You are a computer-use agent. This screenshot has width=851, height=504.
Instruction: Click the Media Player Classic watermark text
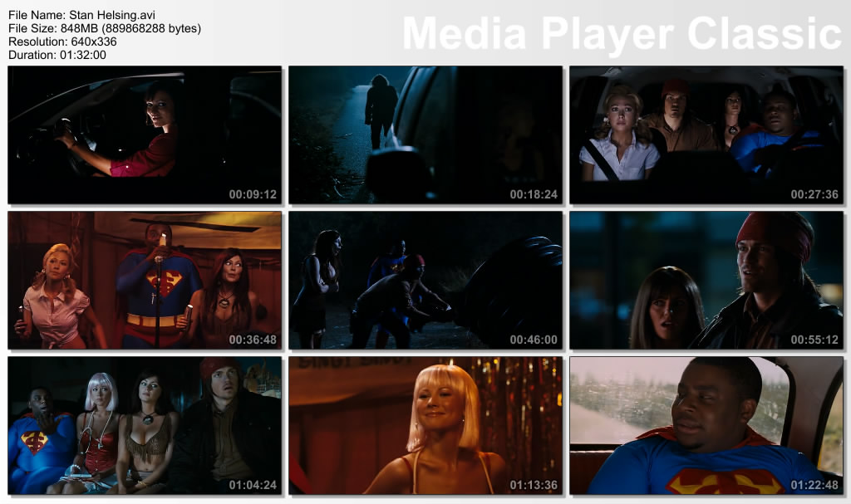click(x=622, y=34)
